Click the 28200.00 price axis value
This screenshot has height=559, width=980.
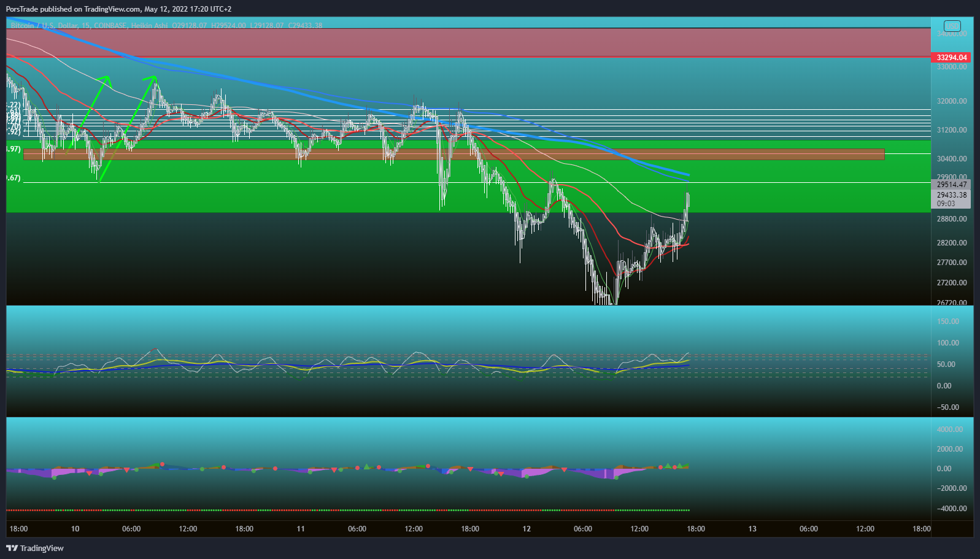point(952,243)
